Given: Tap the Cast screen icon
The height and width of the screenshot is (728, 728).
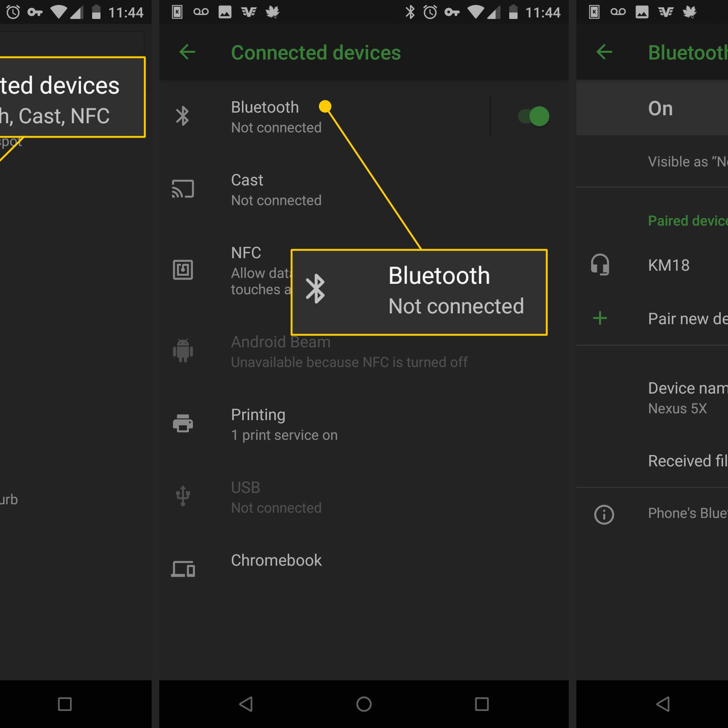Looking at the screenshot, I should point(183,189).
